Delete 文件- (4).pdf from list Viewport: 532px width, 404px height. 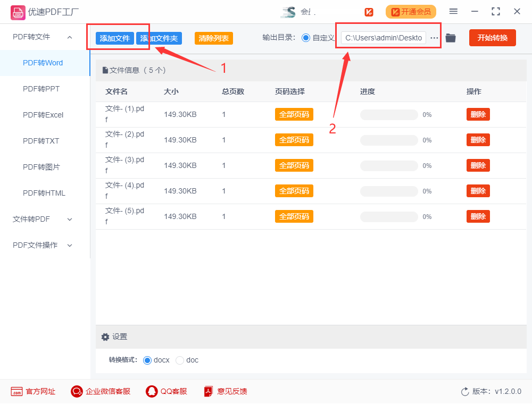pyautogui.click(x=478, y=191)
